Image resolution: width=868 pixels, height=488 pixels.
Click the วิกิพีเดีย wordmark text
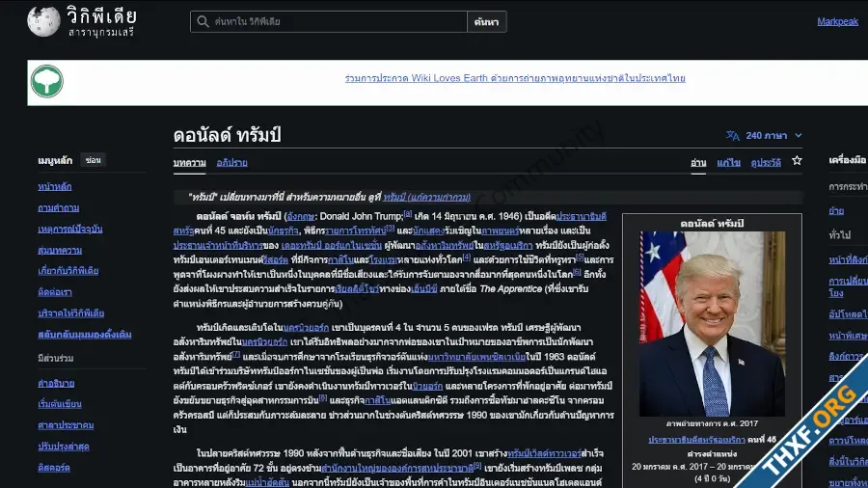coord(101,16)
